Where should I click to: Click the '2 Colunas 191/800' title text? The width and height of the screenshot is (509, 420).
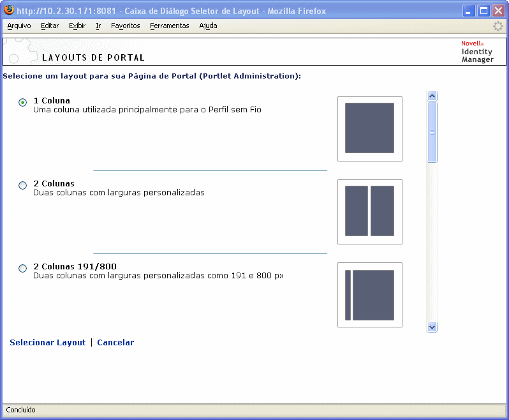coord(75,266)
